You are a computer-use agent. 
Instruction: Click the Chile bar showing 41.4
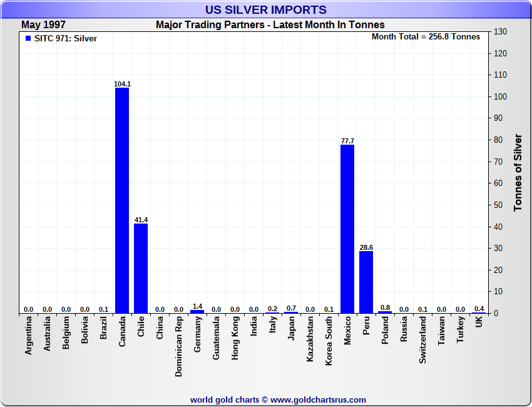141,268
